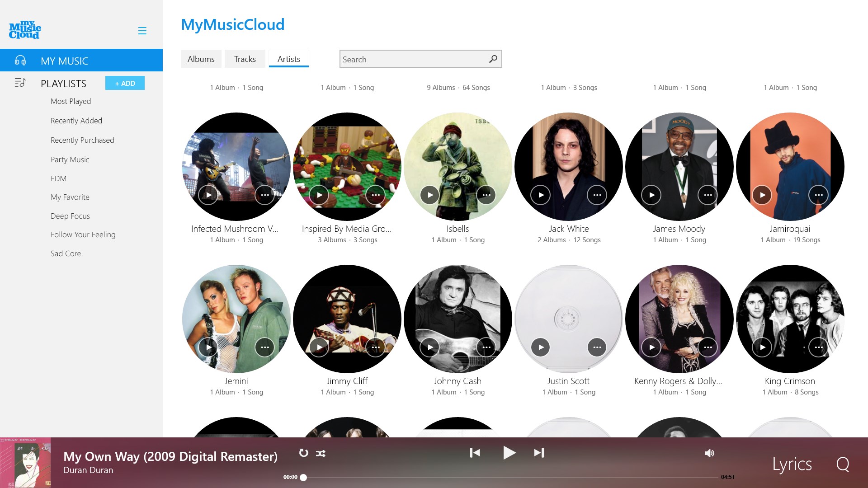The image size is (868, 488).
Task: Open Recently Added playlist
Action: pyautogui.click(x=76, y=121)
